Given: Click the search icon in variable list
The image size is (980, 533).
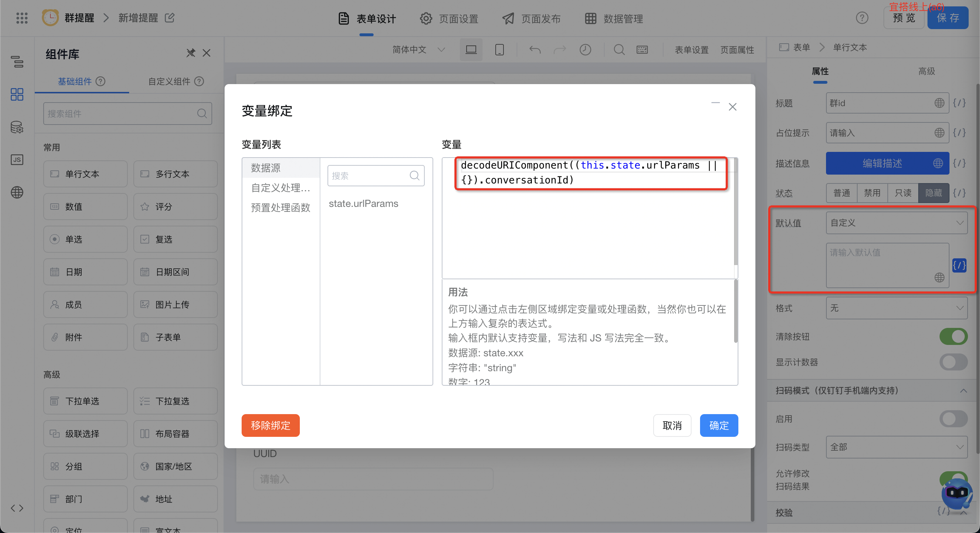Looking at the screenshot, I should (x=415, y=175).
